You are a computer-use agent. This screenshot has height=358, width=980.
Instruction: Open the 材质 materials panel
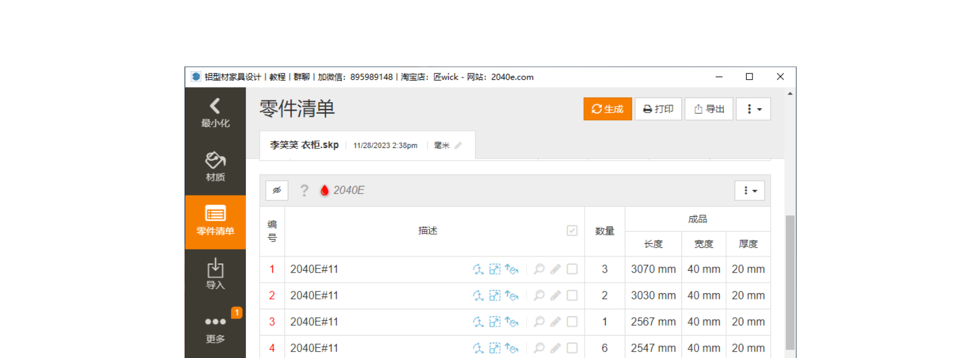[215, 166]
